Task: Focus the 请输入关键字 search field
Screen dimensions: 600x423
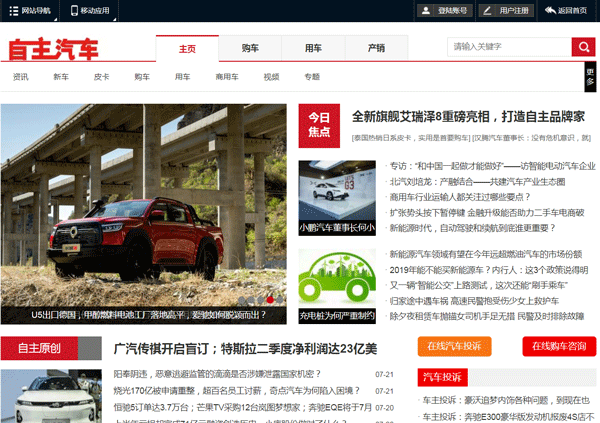Action: (x=509, y=47)
